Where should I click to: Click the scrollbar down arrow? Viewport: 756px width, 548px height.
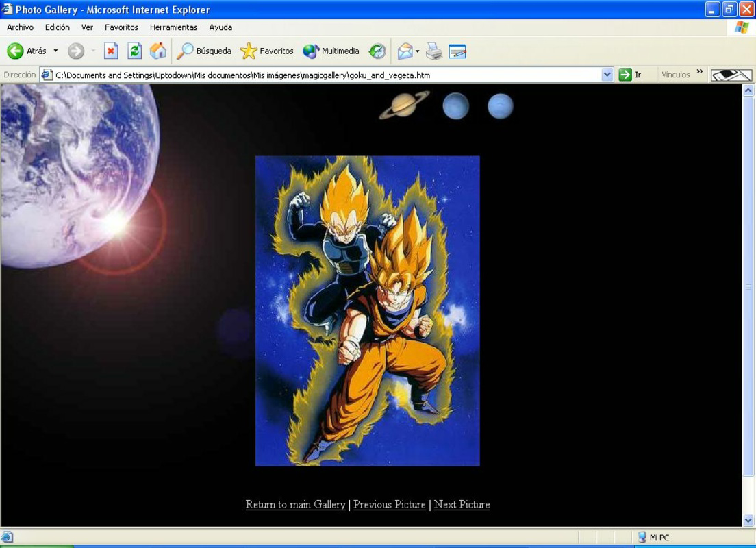tap(748, 520)
